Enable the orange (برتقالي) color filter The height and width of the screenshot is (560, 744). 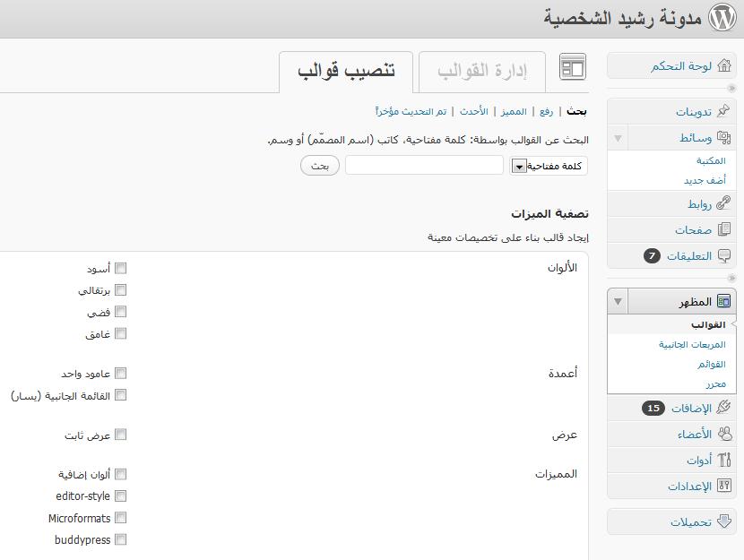[x=121, y=290]
